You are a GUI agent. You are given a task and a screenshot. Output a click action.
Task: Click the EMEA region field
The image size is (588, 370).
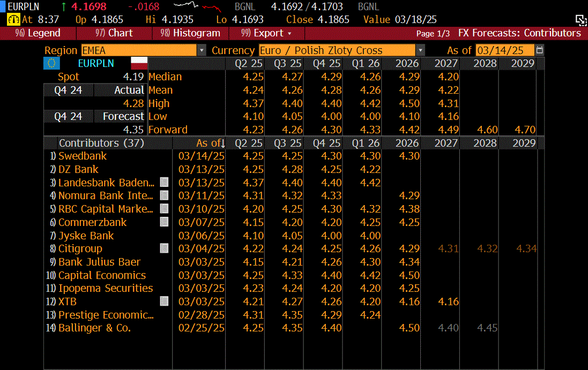point(139,50)
